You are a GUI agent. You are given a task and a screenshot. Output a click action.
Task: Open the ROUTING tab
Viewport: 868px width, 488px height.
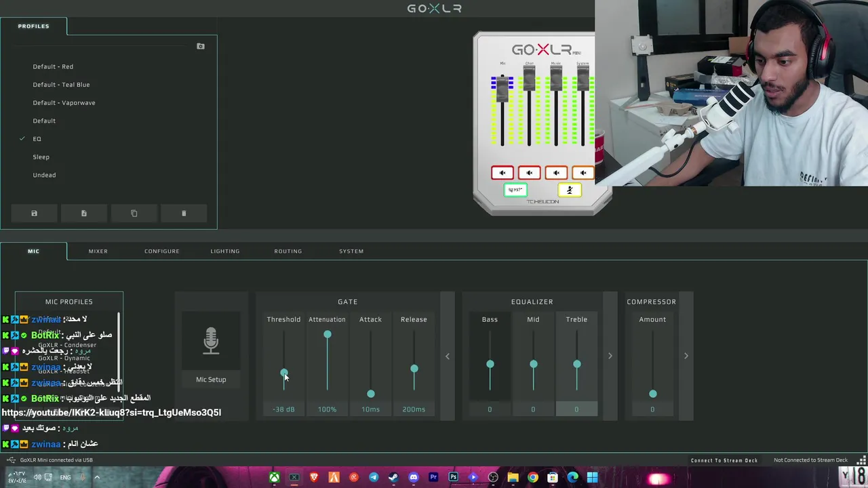click(288, 251)
